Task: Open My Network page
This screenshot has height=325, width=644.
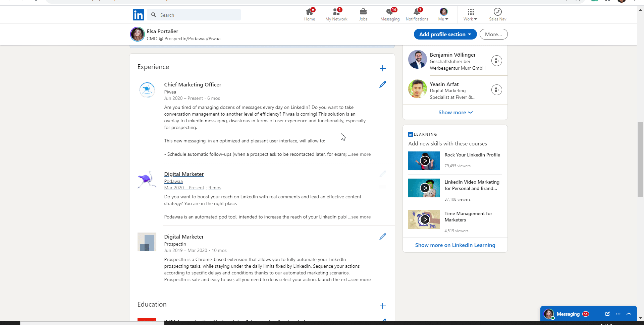Action: click(x=336, y=15)
